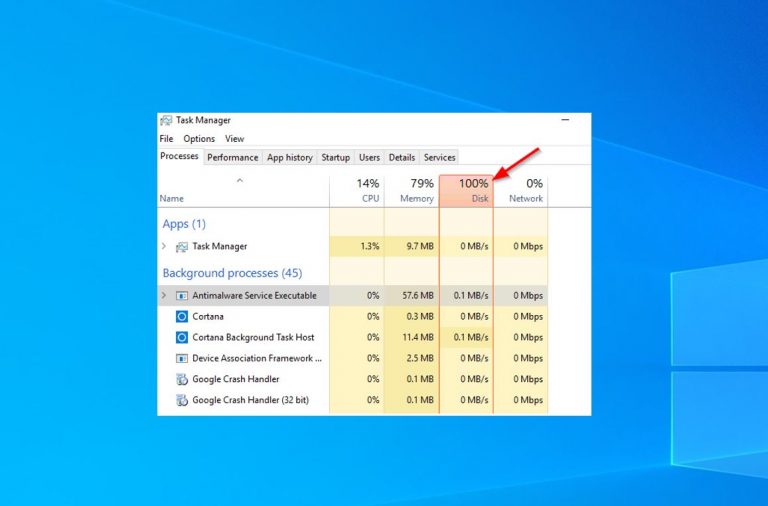Screen dimensions: 768x506
Task: Sort by the CPU column header
Action: pyautogui.click(x=357, y=191)
